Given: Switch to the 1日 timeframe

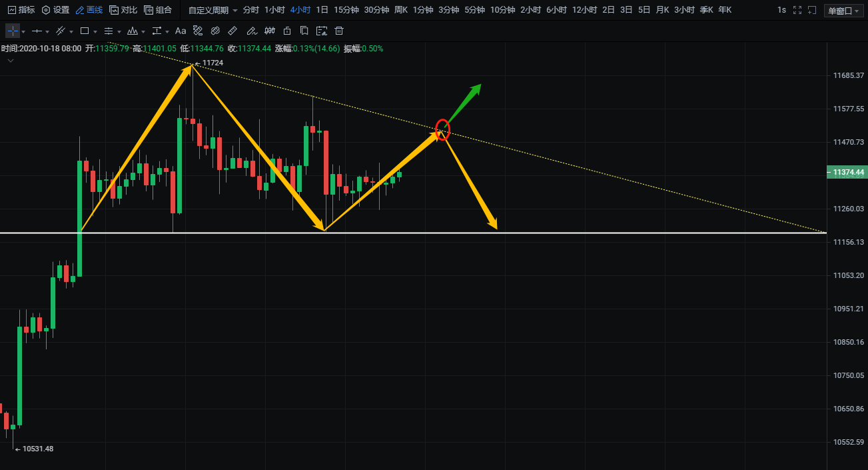Looking at the screenshot, I should 322,10.
